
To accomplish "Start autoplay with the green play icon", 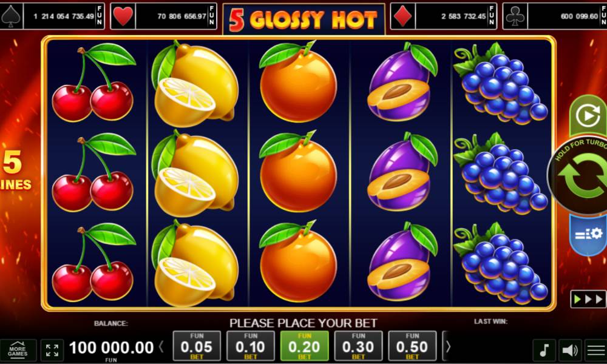I will 588,115.
